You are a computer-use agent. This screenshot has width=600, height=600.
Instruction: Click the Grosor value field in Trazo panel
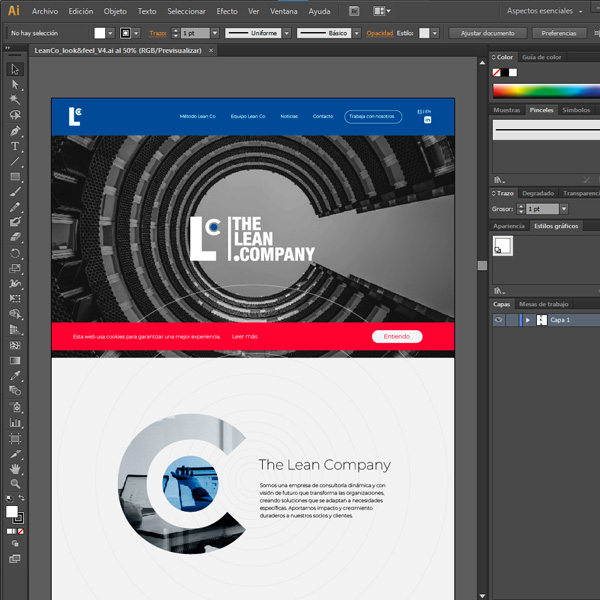coord(542,209)
